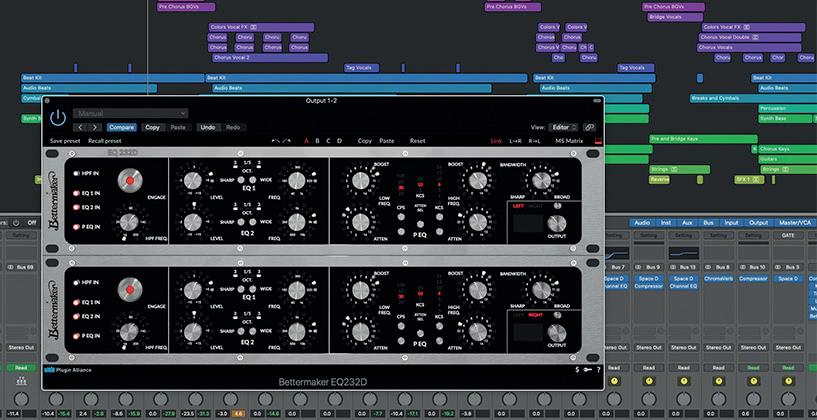This screenshot has width=817, height=420.
Task: Toggle P EQ IN on the bottom unit
Action: tap(76, 336)
